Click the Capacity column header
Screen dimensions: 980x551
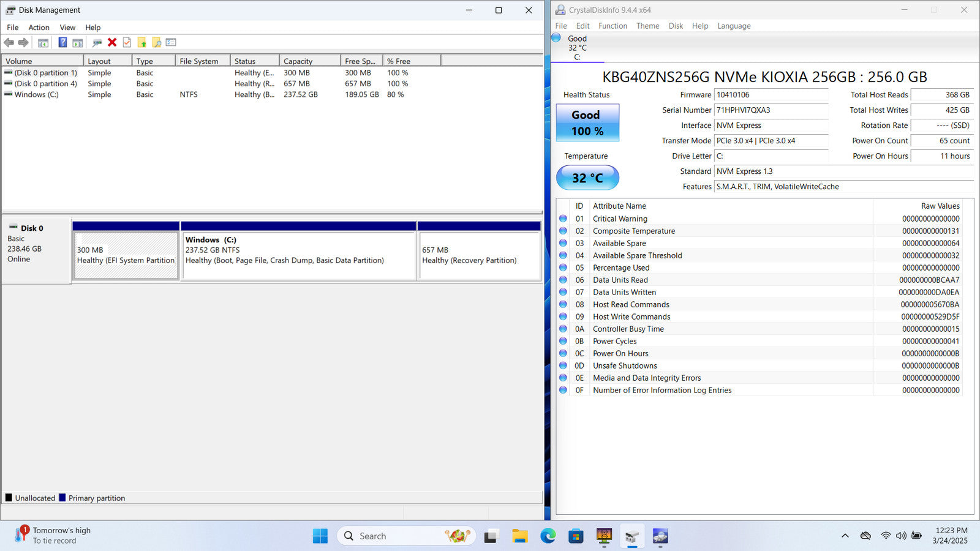(310, 61)
